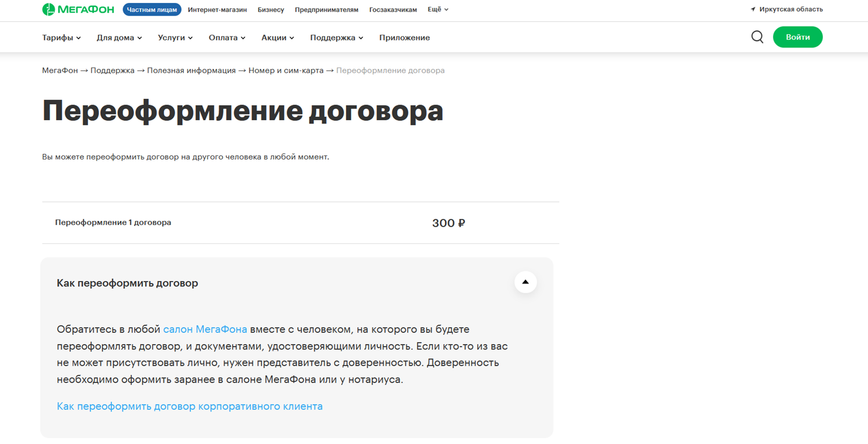Open the Приложение page
The image size is (868, 444).
point(404,38)
